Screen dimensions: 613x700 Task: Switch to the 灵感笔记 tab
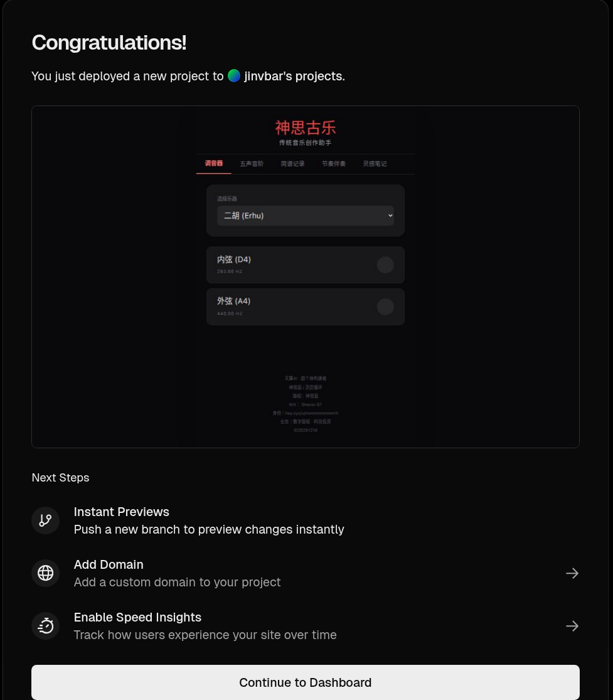tap(375, 164)
